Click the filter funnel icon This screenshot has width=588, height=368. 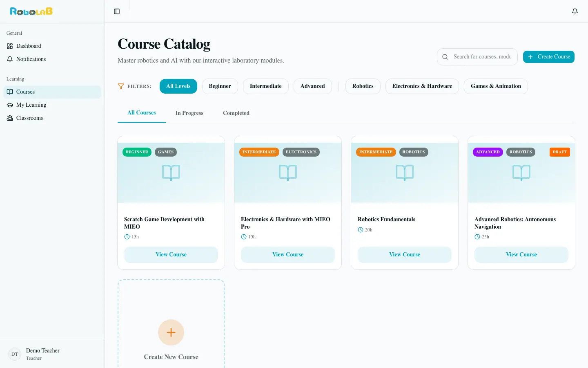pos(121,86)
